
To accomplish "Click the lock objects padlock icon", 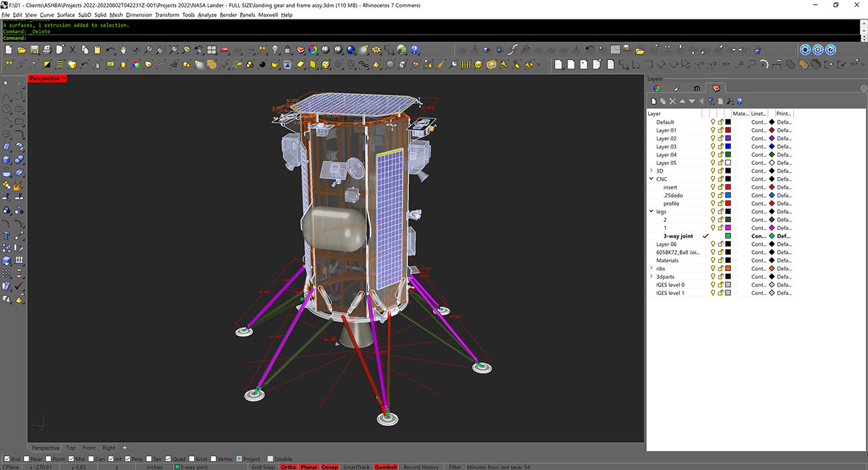I will 288,50.
